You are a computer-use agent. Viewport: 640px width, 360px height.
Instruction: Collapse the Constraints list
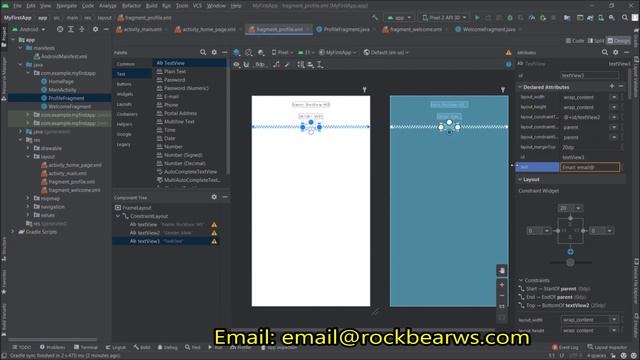(x=521, y=280)
